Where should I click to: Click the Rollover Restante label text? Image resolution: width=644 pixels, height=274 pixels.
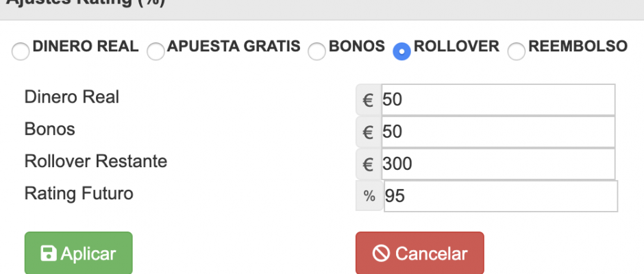pos(96,162)
